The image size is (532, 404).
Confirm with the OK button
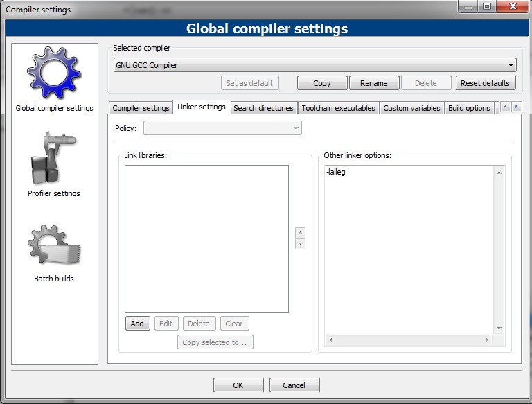pyautogui.click(x=238, y=385)
